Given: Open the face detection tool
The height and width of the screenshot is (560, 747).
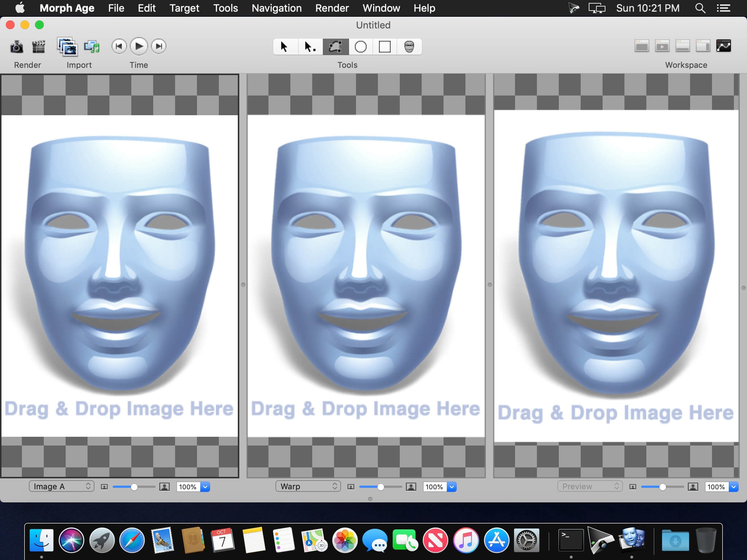Looking at the screenshot, I should (410, 47).
